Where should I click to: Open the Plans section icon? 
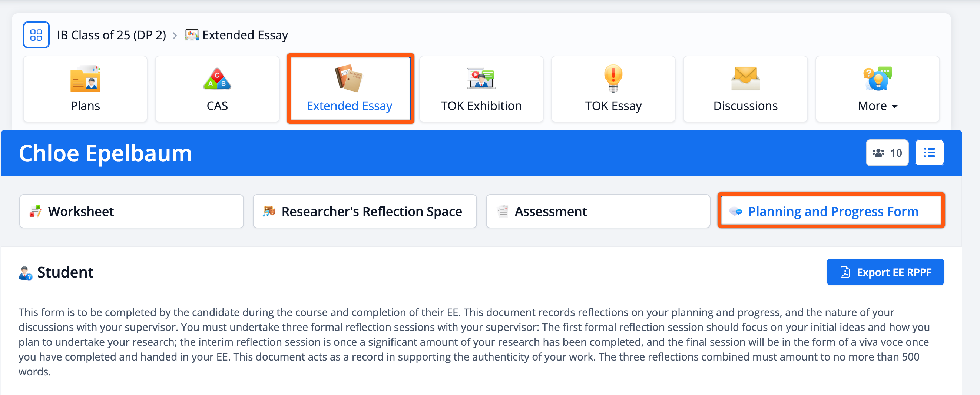[x=85, y=79]
